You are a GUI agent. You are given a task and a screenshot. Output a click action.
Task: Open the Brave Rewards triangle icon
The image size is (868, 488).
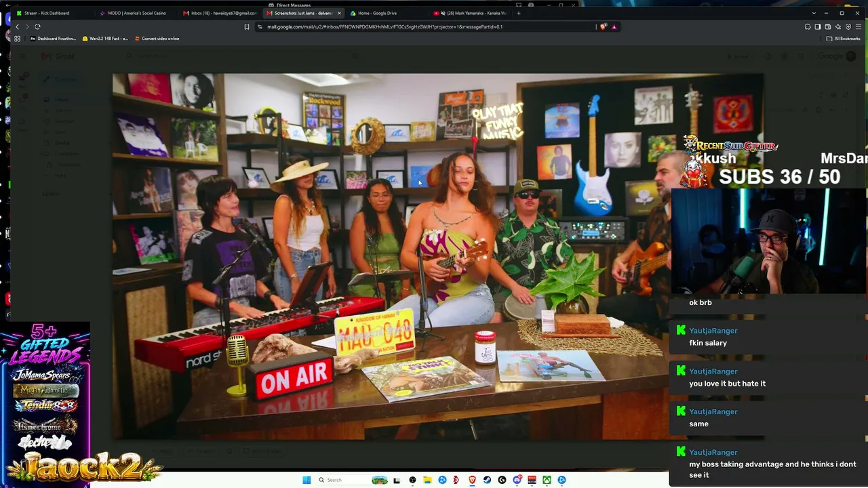[x=614, y=26]
